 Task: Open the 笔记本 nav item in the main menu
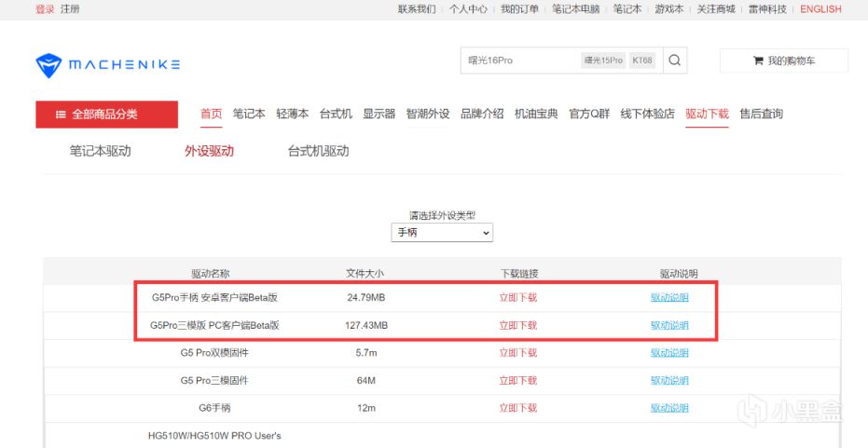coord(249,114)
